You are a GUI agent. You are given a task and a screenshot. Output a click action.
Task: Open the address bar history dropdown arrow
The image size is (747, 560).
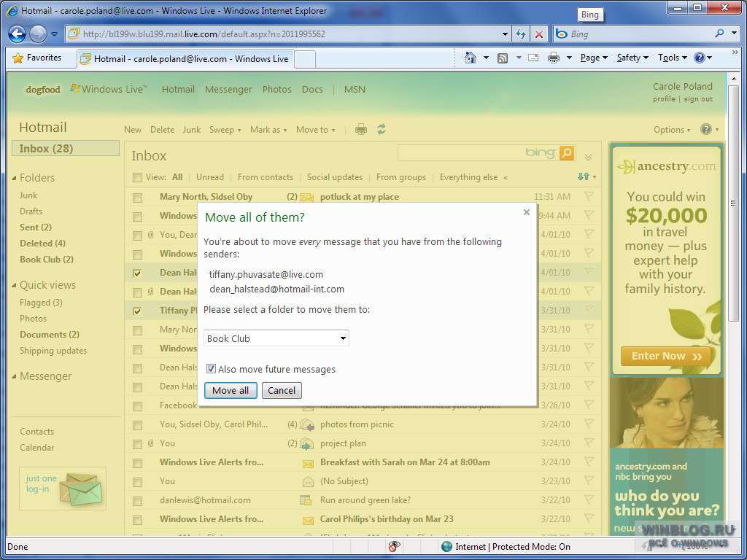click(505, 34)
